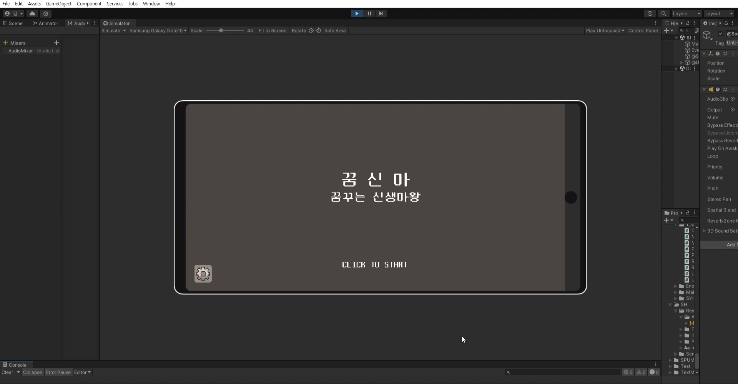738x384 pixels.
Task: Click the Pause button
Action: click(x=369, y=14)
